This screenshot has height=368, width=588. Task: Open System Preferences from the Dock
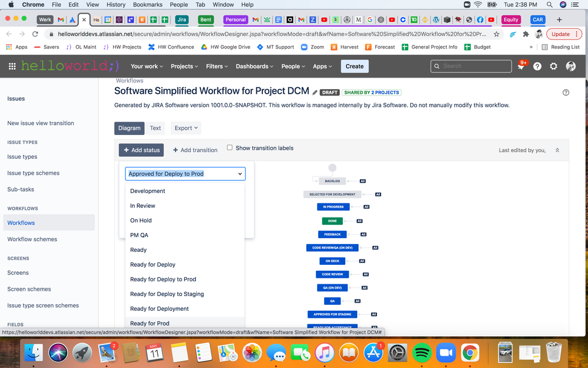click(x=397, y=353)
